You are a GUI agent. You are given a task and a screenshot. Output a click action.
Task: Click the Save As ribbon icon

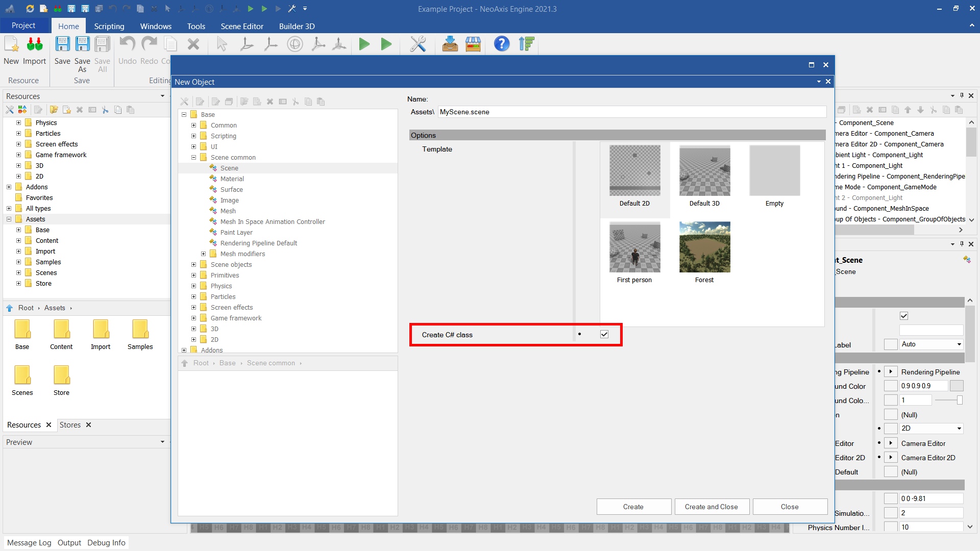click(82, 45)
